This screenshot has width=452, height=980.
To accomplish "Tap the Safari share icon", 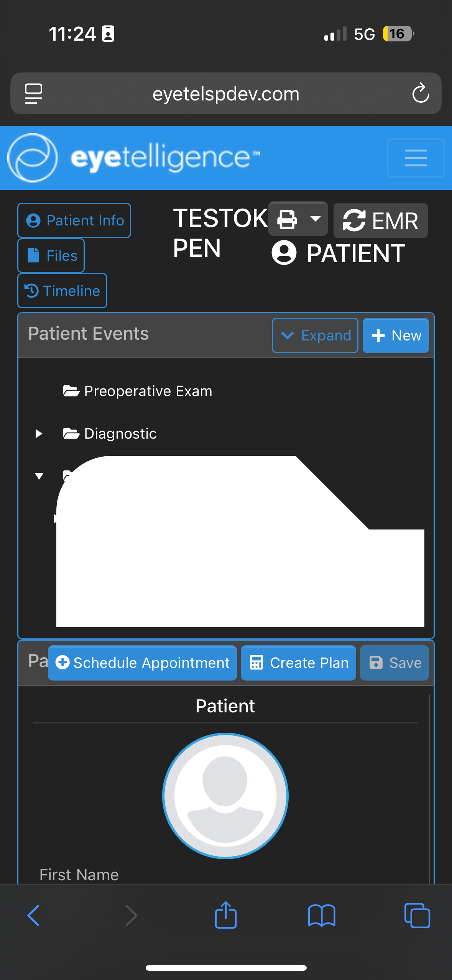I will 226,915.
